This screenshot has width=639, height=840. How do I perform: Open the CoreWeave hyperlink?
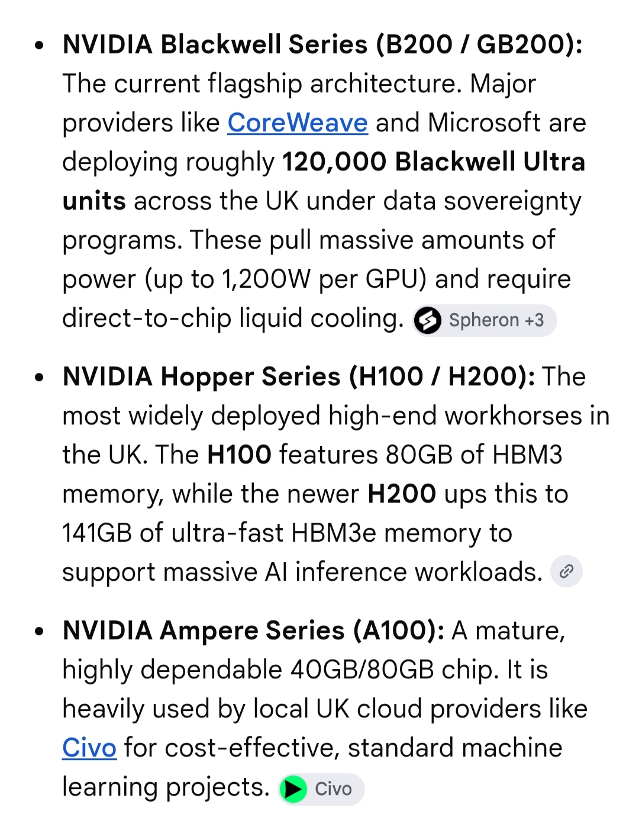pyautogui.click(x=298, y=123)
